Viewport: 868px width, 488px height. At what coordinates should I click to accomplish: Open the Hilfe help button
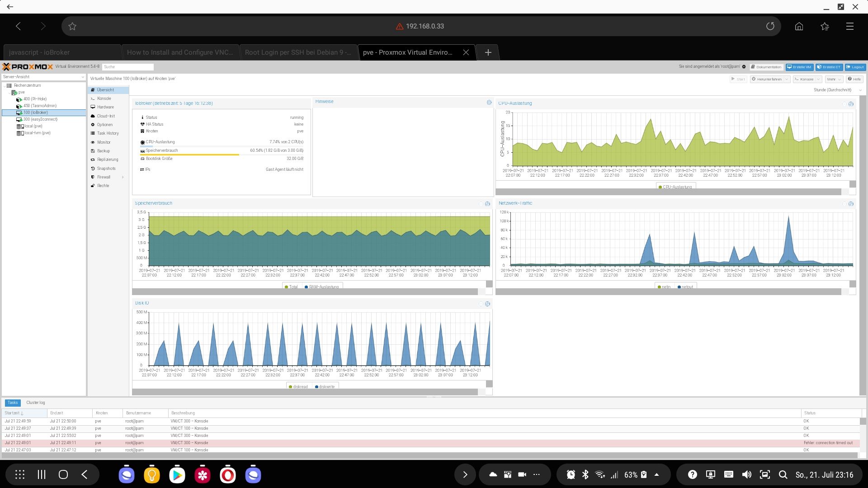click(854, 79)
